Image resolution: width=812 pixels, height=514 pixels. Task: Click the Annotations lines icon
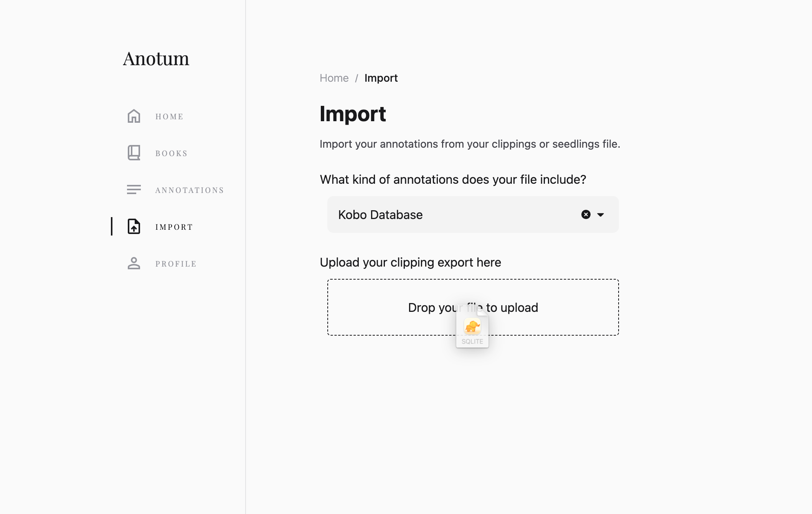point(134,190)
